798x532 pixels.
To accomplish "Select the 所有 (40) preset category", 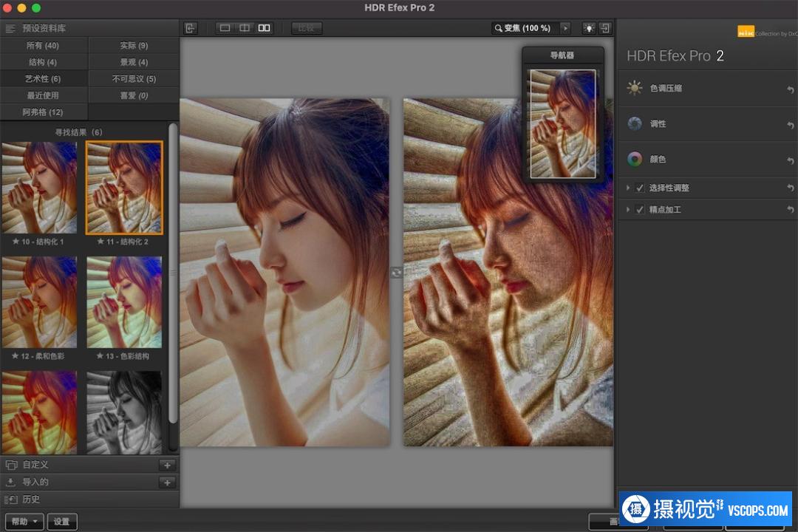I will point(44,45).
